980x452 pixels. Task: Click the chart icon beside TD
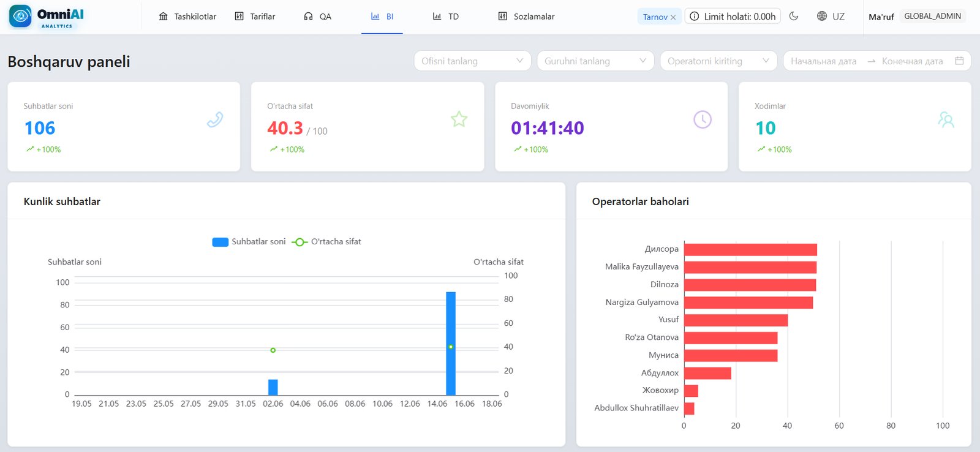click(x=437, y=17)
